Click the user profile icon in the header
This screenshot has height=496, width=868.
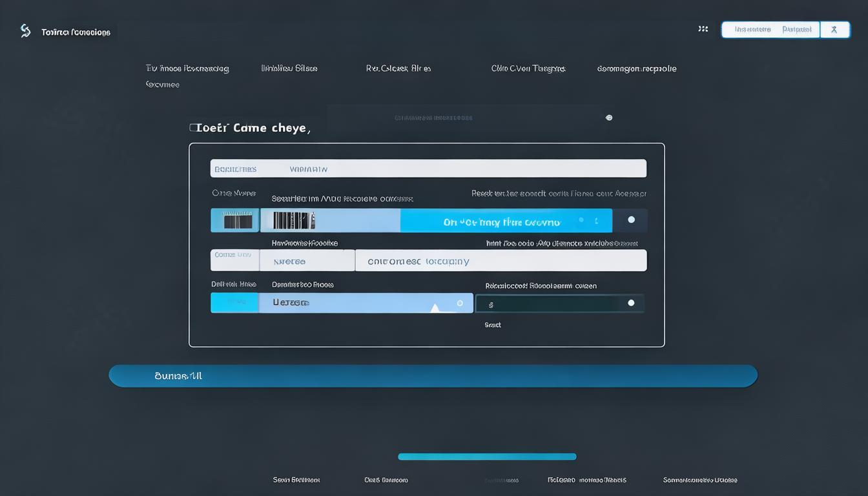click(x=834, y=30)
